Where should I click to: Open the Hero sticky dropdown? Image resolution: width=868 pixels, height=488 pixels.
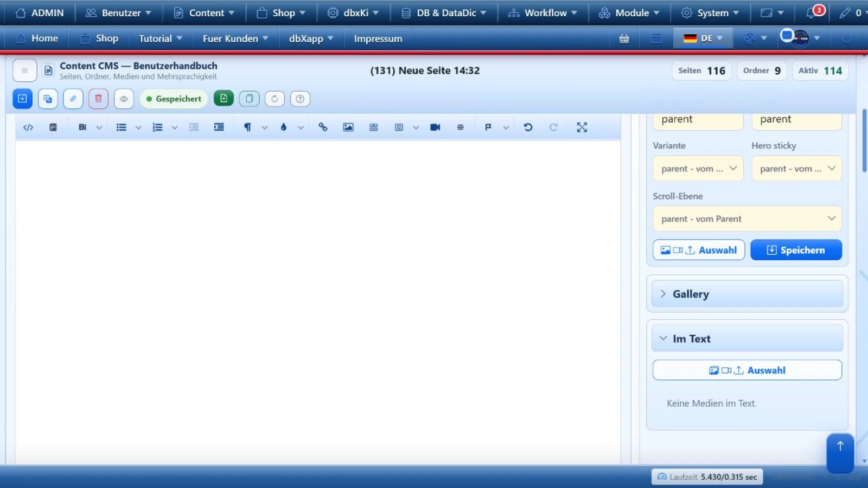point(796,169)
